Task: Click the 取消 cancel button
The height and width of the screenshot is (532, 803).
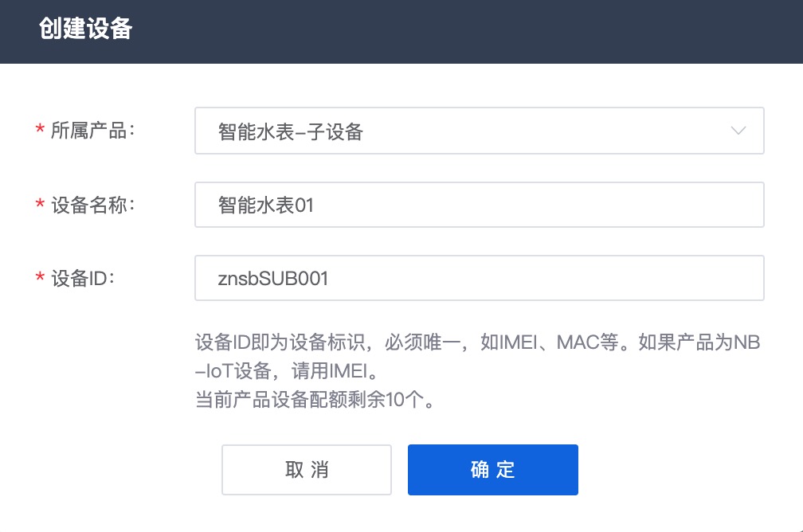Action: 306,470
